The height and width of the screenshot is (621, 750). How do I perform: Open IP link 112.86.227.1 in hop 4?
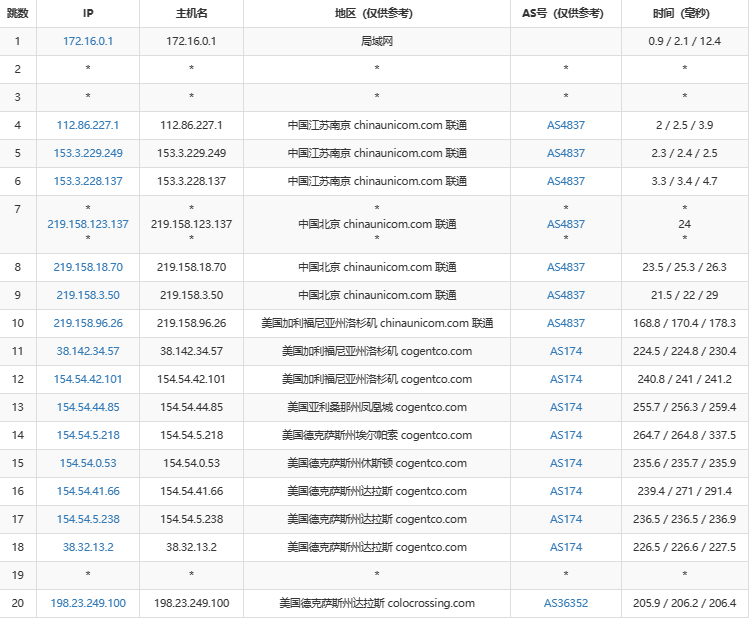[x=88, y=125]
